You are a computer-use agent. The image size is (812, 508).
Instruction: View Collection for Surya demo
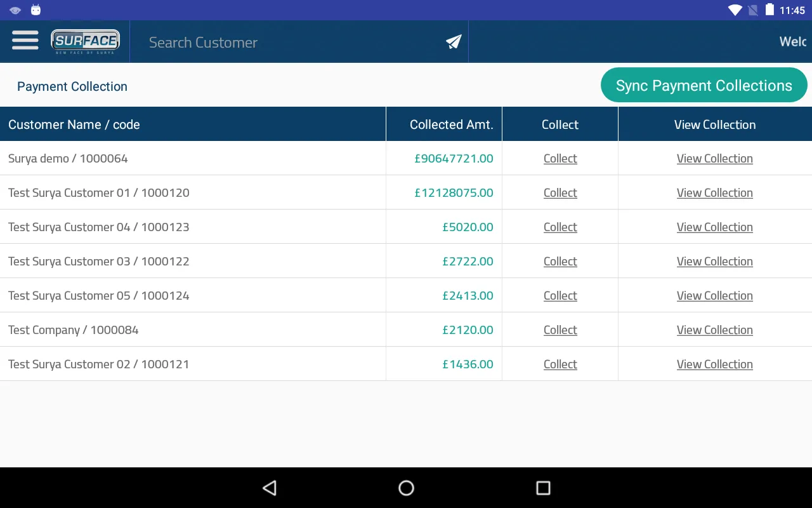(x=715, y=158)
